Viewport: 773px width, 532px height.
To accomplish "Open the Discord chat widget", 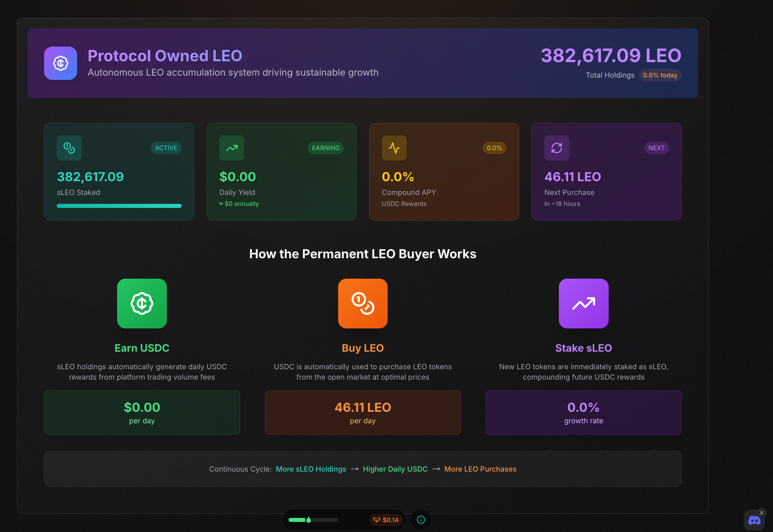I will click(754, 521).
